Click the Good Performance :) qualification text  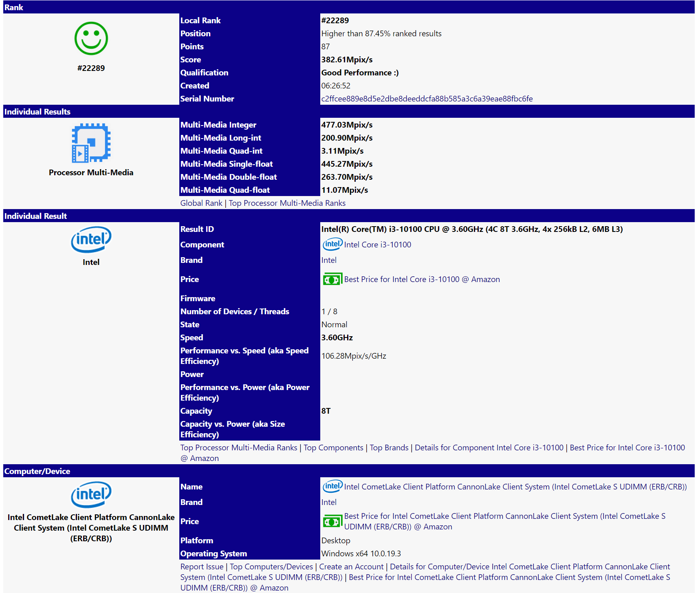click(360, 73)
